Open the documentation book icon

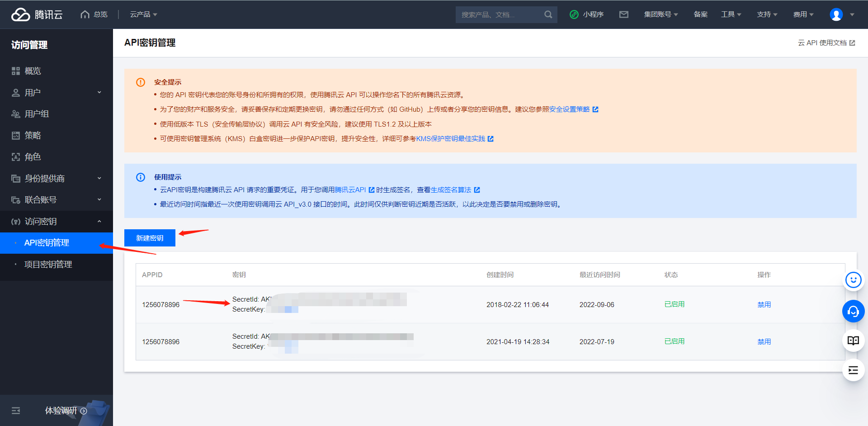(x=853, y=341)
